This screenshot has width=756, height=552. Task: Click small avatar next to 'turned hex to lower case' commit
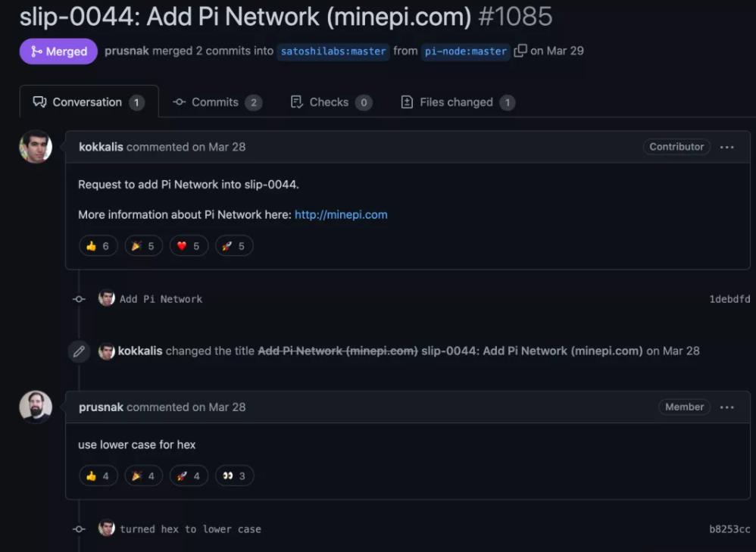(107, 528)
